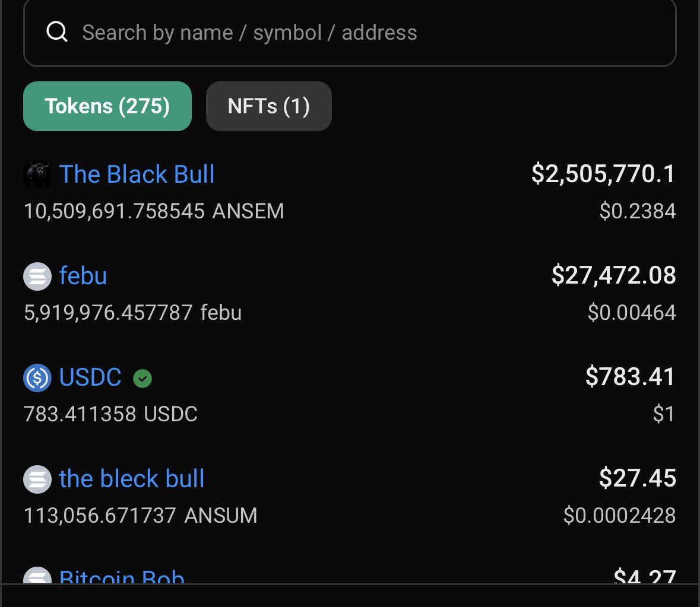Click the febu token icon
This screenshot has width=700, height=607.
click(x=37, y=276)
